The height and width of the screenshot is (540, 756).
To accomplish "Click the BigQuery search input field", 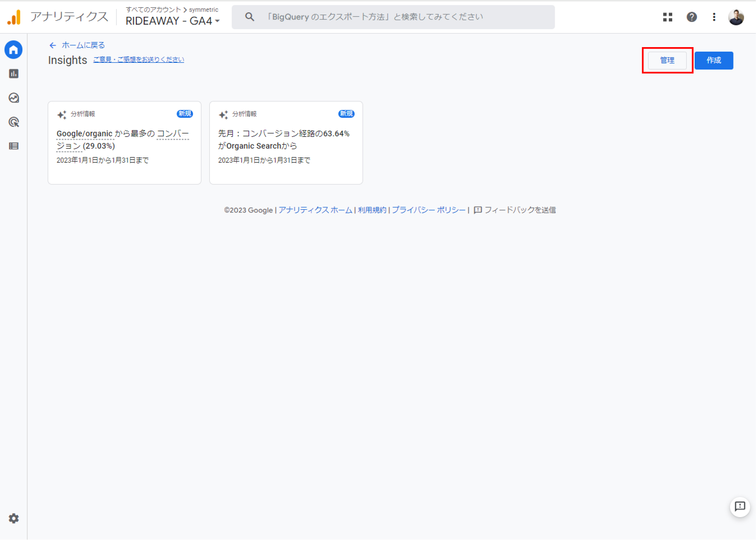I will coord(393,17).
